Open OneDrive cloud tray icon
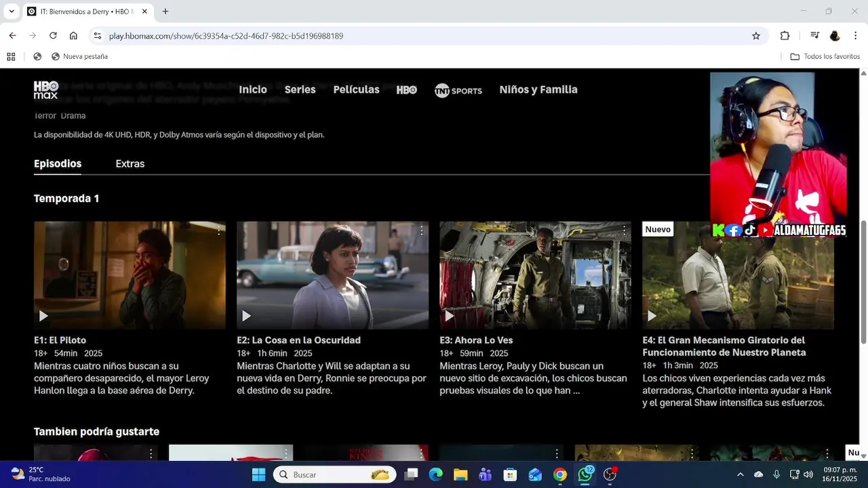 [x=759, y=474]
